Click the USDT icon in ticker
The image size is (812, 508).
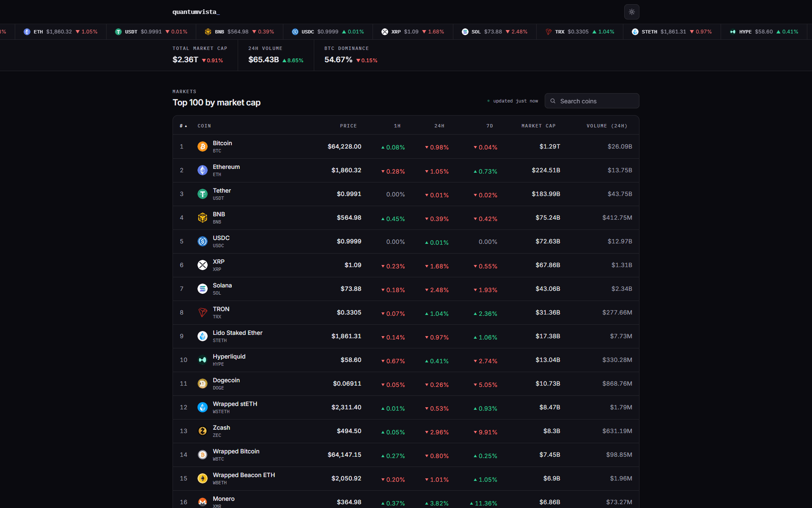(x=118, y=32)
